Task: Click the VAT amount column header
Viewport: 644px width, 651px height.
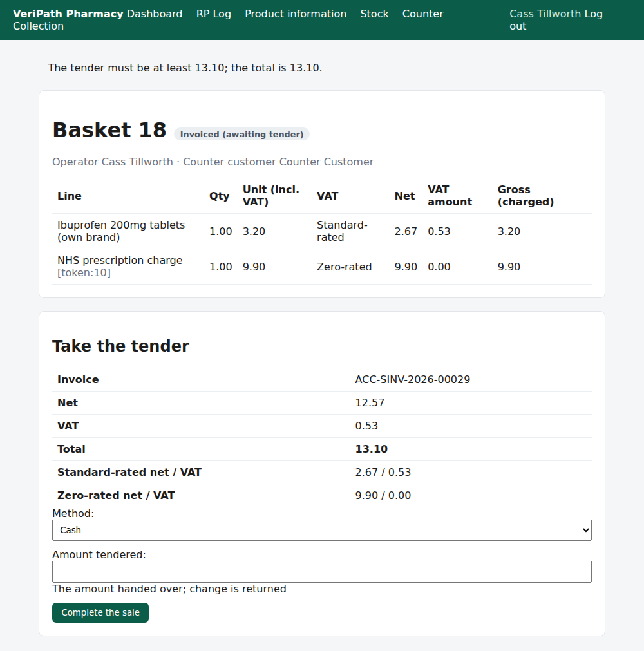Action: click(x=450, y=196)
